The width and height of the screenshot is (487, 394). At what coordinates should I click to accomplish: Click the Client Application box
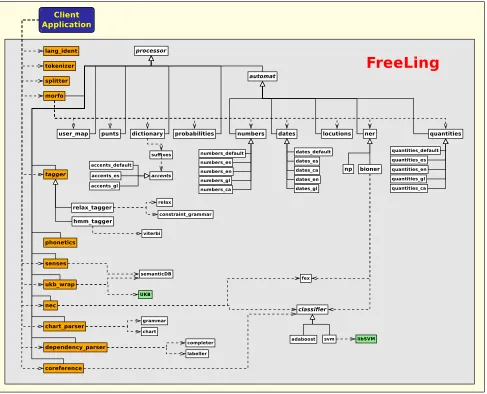(x=67, y=20)
